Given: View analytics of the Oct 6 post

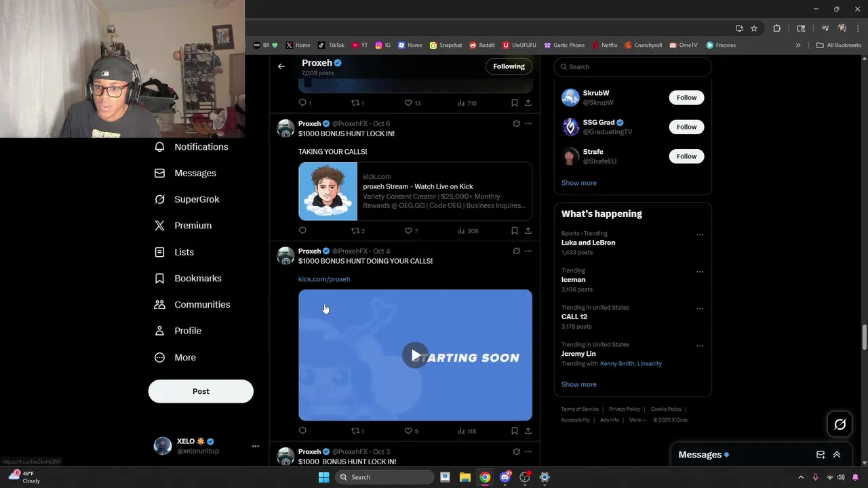Looking at the screenshot, I should [x=468, y=230].
